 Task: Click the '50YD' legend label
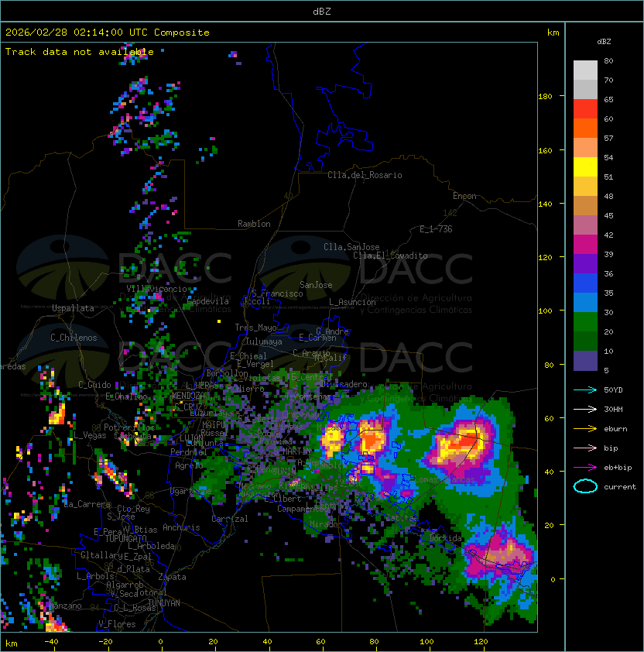click(x=613, y=389)
